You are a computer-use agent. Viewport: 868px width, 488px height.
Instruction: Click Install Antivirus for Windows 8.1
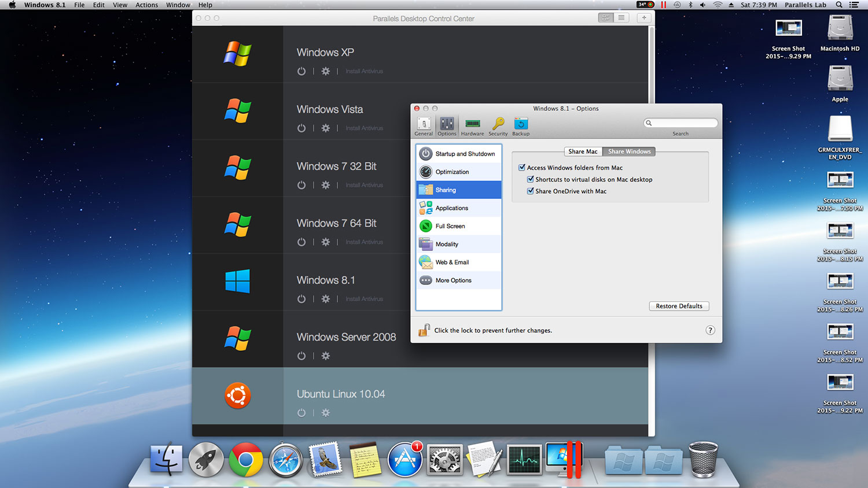coord(365,299)
